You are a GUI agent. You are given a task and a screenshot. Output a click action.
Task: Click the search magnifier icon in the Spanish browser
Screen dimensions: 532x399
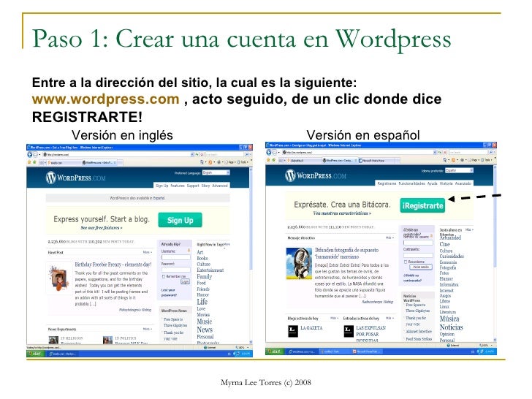(x=491, y=152)
